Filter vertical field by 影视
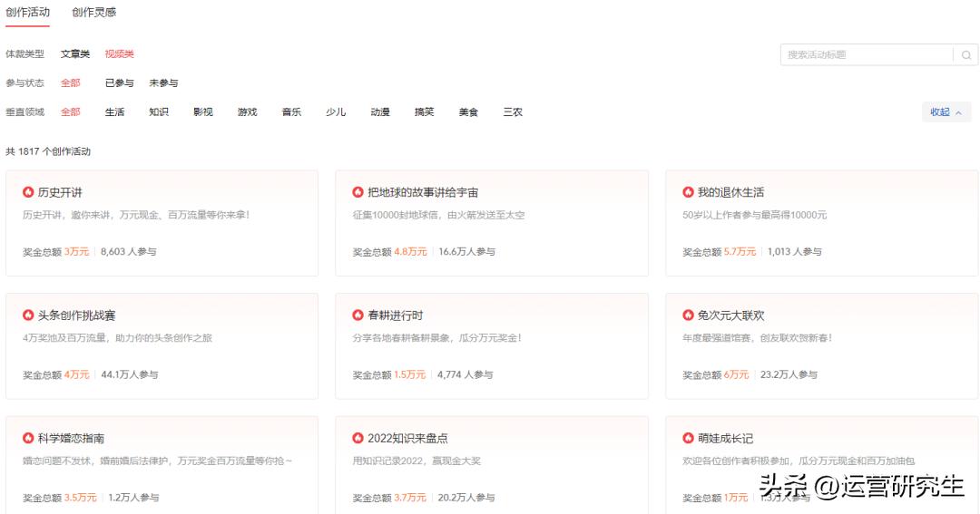The width and height of the screenshot is (980, 514). coord(203,112)
